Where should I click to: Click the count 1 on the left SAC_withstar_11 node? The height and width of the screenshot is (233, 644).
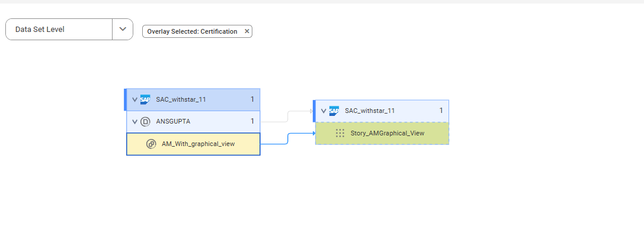(x=252, y=99)
